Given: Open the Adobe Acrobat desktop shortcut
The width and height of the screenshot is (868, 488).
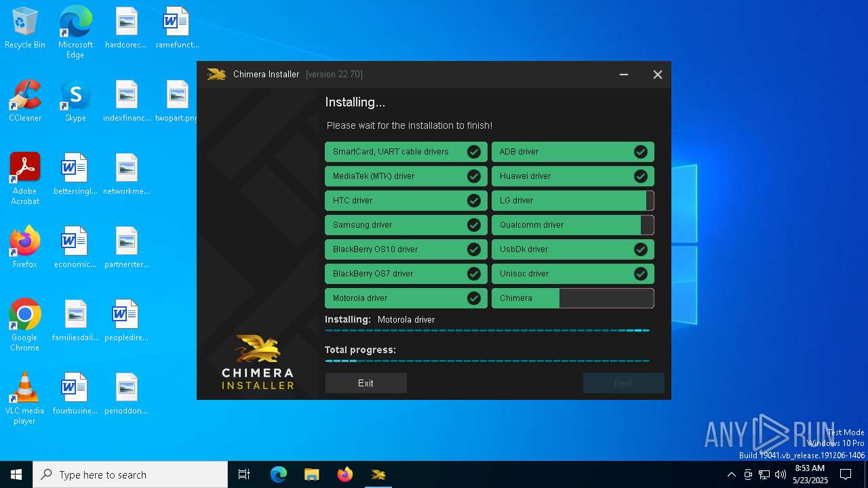Looking at the screenshot, I should [25, 178].
